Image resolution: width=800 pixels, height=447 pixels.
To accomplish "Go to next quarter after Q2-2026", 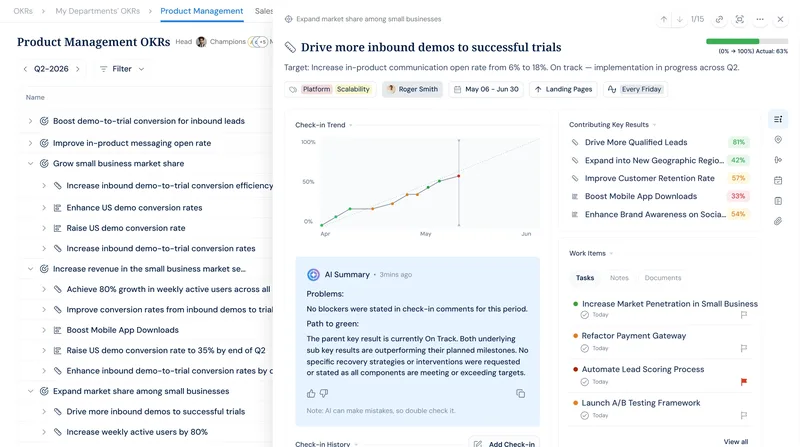I will coord(78,69).
